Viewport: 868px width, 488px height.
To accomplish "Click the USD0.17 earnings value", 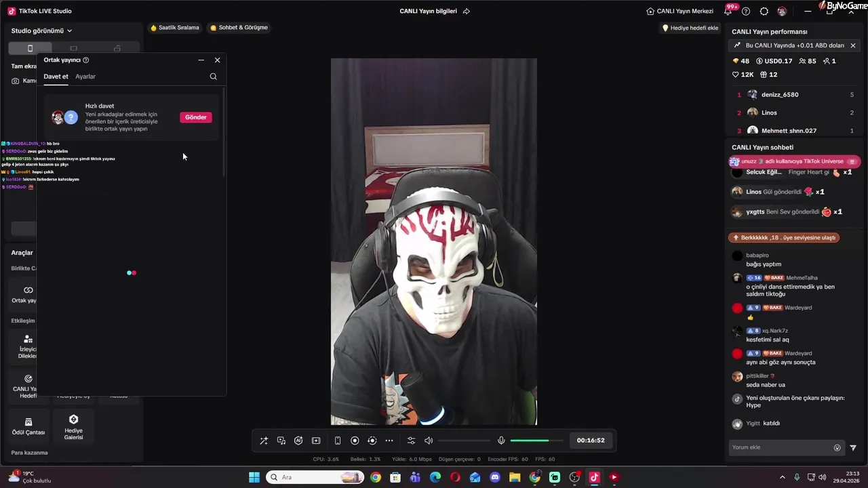I will 774,61.
